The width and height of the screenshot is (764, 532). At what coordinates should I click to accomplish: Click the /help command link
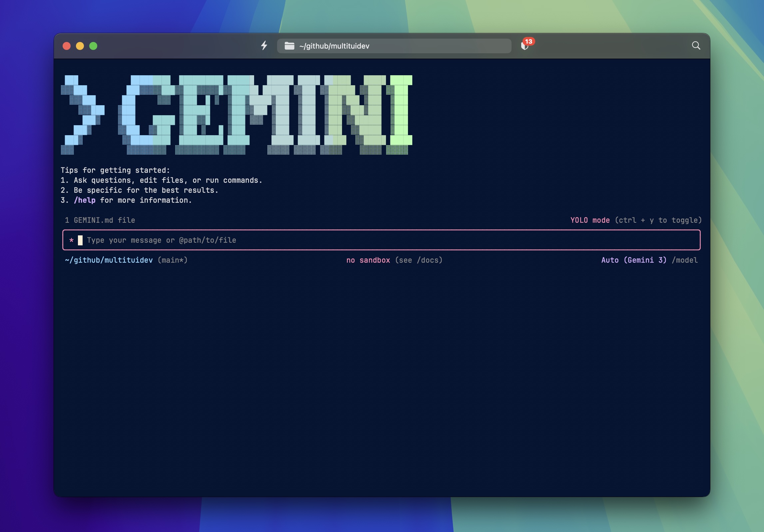tap(84, 200)
